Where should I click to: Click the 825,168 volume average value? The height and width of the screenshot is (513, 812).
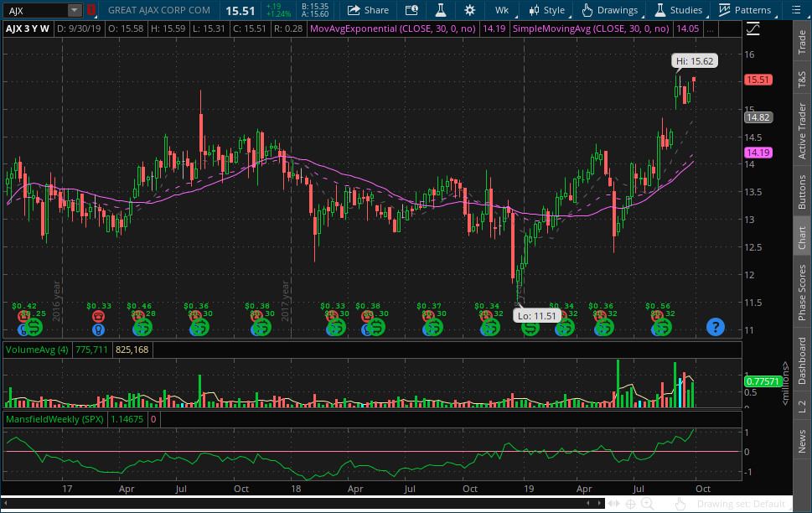click(132, 350)
